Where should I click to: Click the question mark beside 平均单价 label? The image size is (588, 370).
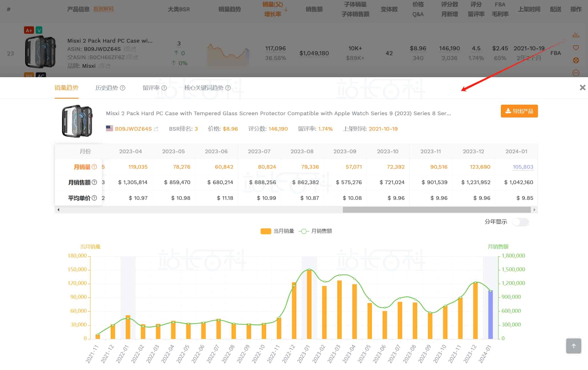coord(94,198)
